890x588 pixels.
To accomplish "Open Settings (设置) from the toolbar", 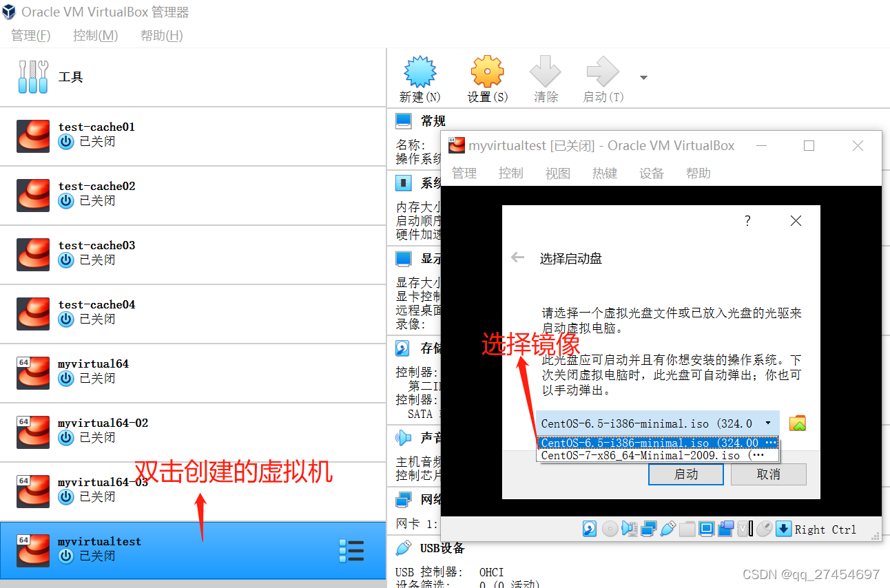I will 488,72.
